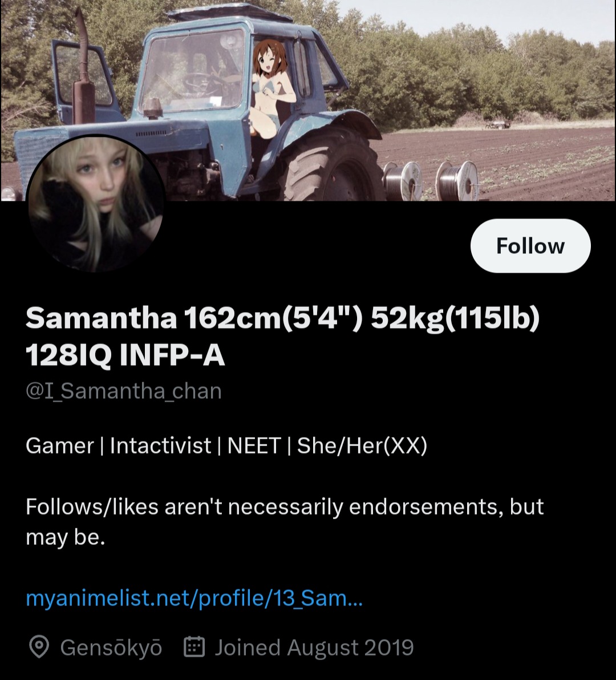Click the location pin icon
The height and width of the screenshot is (680, 616).
[39, 647]
